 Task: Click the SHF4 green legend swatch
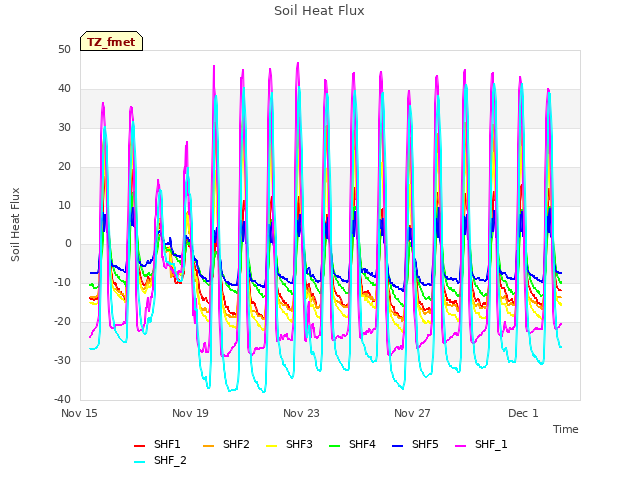coord(334,446)
